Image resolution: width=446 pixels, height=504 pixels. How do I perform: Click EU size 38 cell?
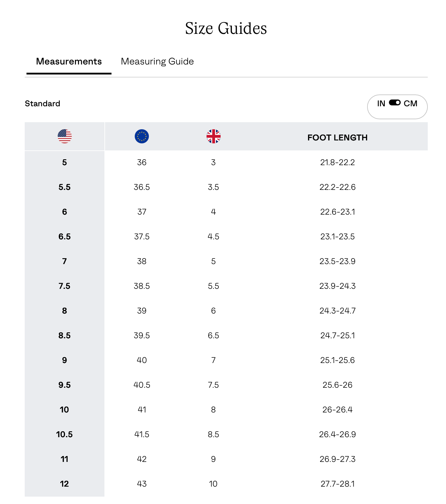click(142, 261)
